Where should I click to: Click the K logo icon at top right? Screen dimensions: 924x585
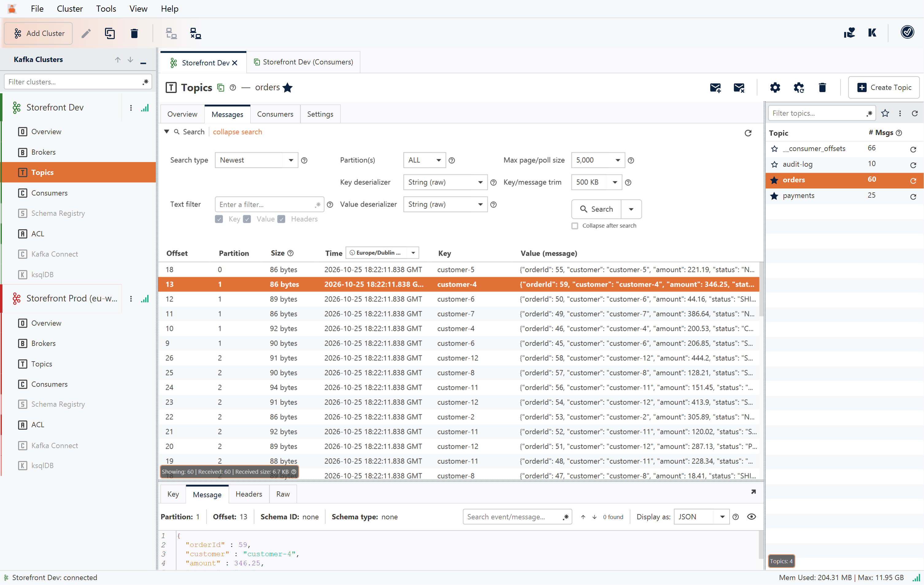click(x=872, y=33)
